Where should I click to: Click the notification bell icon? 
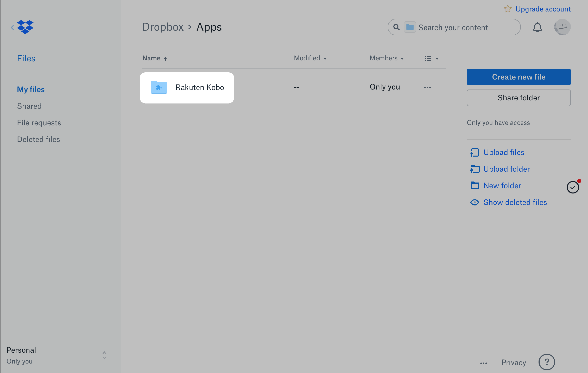[537, 27]
